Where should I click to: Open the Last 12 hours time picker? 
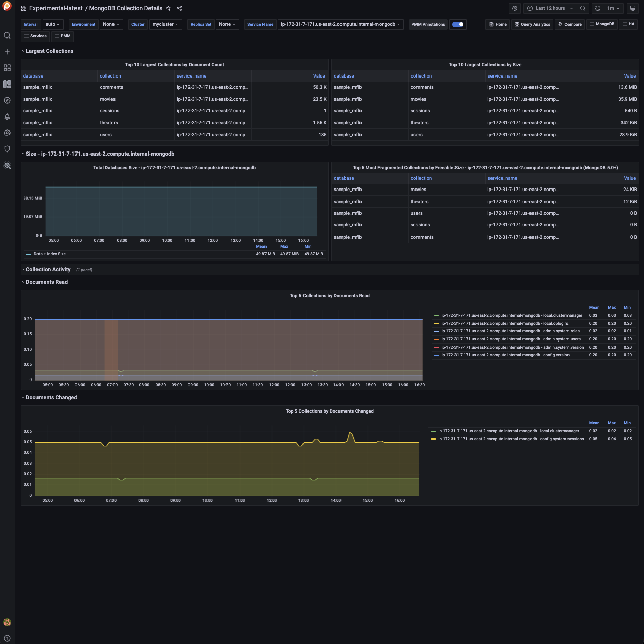[550, 8]
